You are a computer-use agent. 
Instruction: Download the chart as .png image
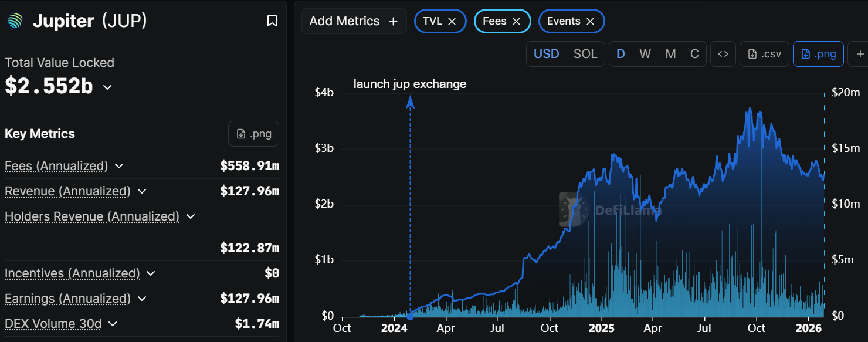818,54
